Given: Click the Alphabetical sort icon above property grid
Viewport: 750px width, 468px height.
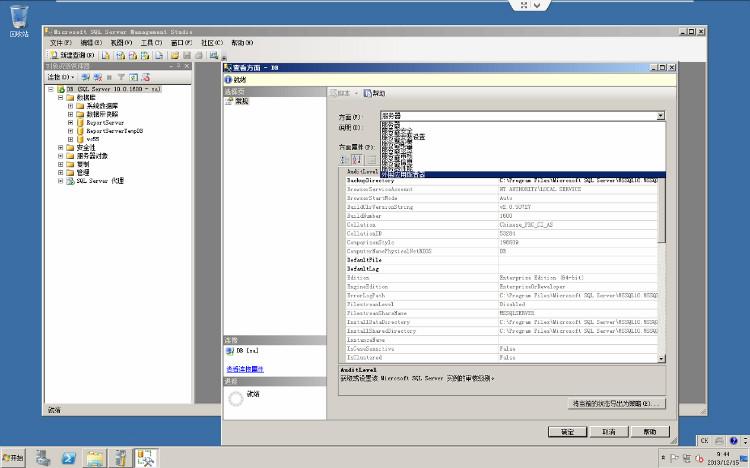Looking at the screenshot, I should (x=357, y=159).
